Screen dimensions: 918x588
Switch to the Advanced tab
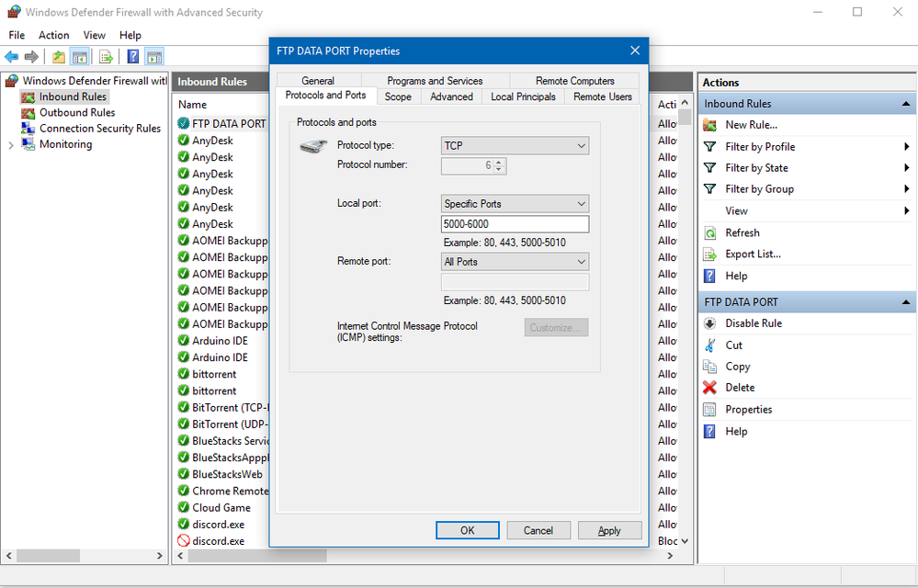click(451, 96)
